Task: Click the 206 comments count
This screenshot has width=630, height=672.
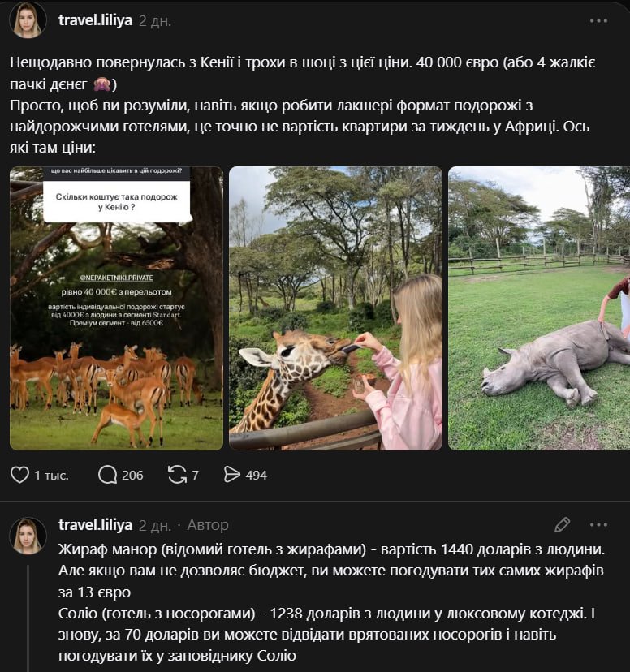Action: (132, 475)
